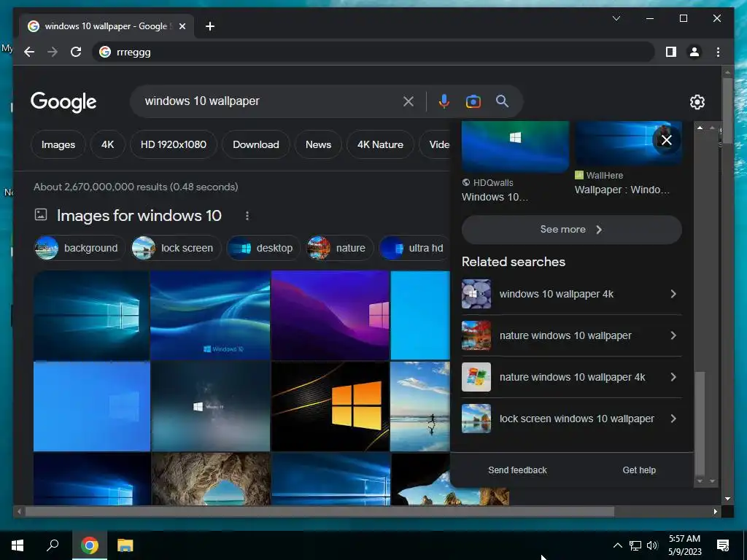
Task: Choose the desktop image chip
Action: [263, 248]
